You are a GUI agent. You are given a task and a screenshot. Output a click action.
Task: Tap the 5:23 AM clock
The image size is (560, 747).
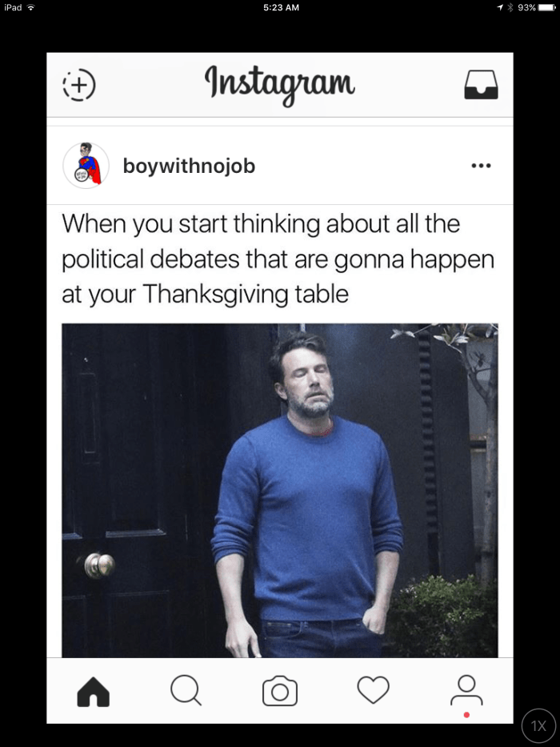click(x=281, y=7)
